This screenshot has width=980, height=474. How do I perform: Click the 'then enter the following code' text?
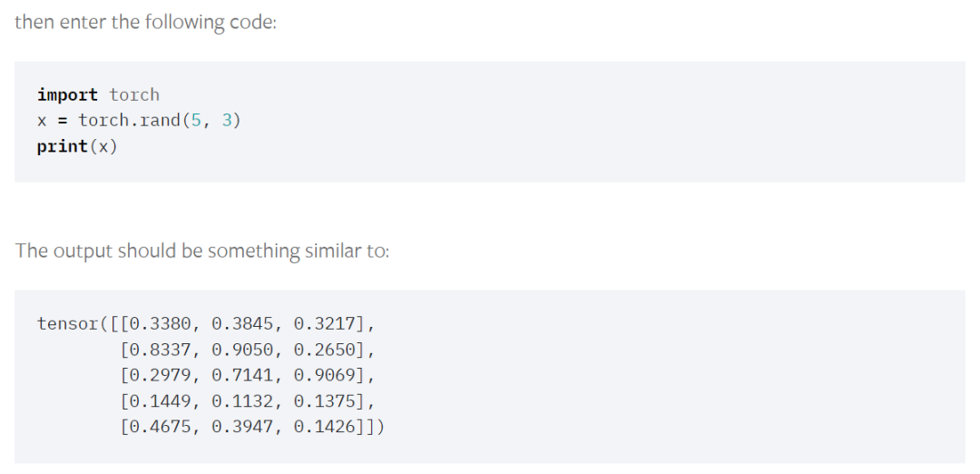tap(145, 23)
